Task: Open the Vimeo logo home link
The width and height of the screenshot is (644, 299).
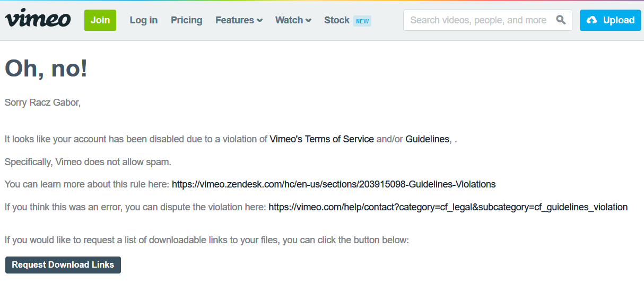Action: 38,18
